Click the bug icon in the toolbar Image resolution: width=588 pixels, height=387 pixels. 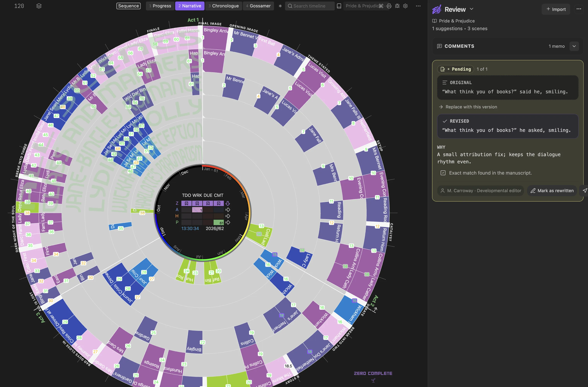pos(397,6)
